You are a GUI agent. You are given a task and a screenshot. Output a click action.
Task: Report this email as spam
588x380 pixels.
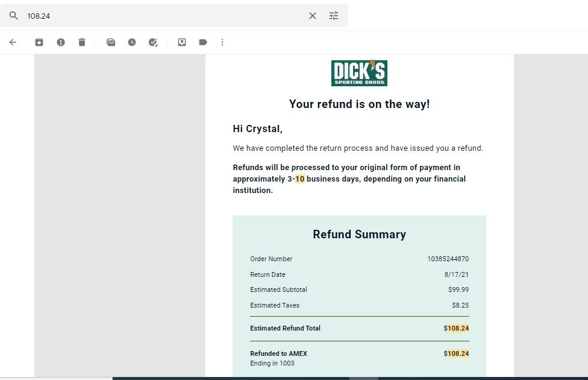[61, 42]
